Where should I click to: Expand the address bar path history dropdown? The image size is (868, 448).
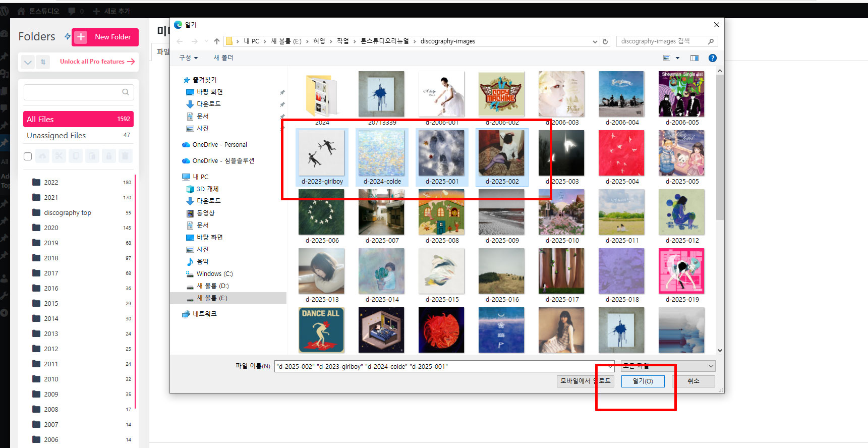tap(595, 41)
